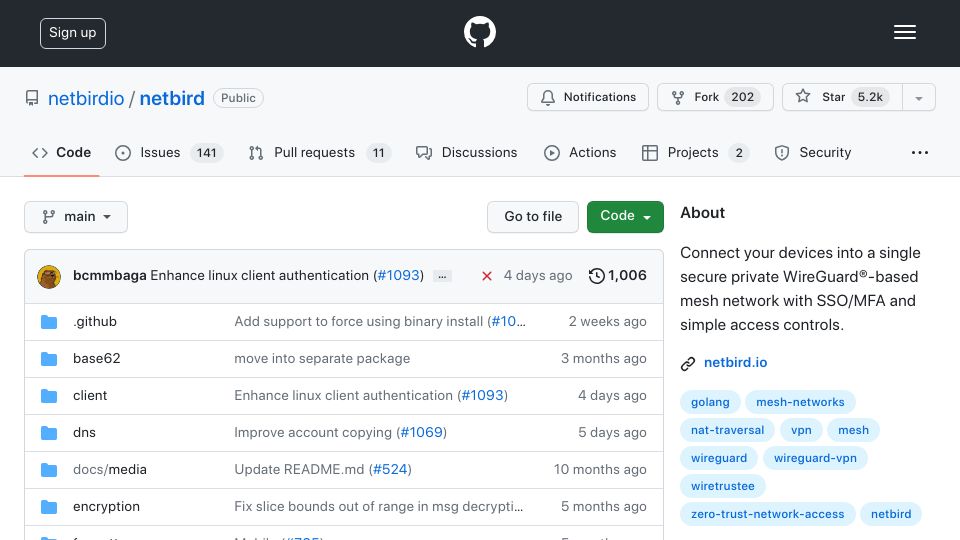This screenshot has height=540, width=960.
Task: Select the wiretrustee topic tag
Action: (x=722, y=486)
